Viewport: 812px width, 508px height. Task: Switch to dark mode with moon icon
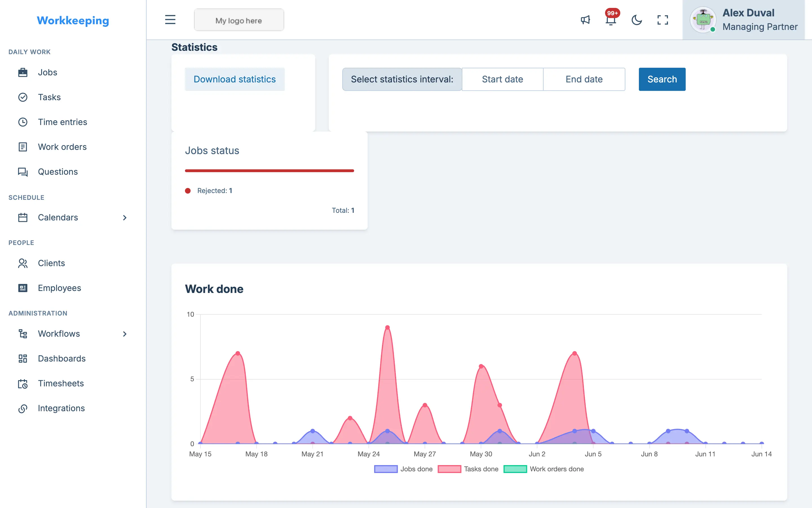tap(637, 20)
